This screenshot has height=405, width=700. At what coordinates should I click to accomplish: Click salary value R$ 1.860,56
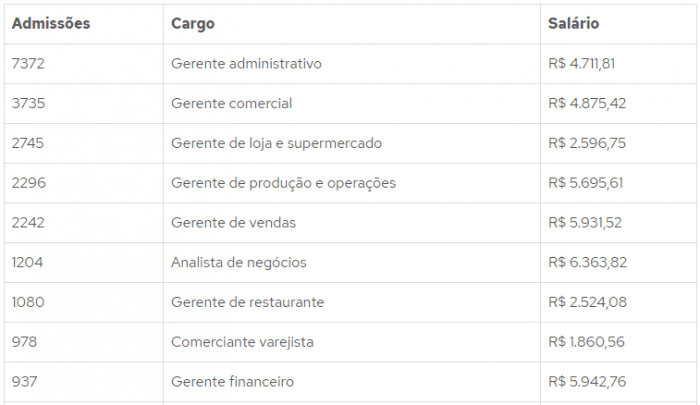587,342
